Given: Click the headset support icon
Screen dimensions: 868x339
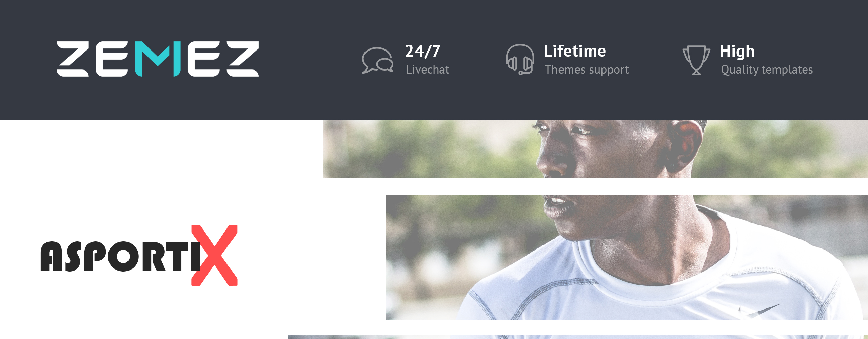Looking at the screenshot, I should (520, 59).
